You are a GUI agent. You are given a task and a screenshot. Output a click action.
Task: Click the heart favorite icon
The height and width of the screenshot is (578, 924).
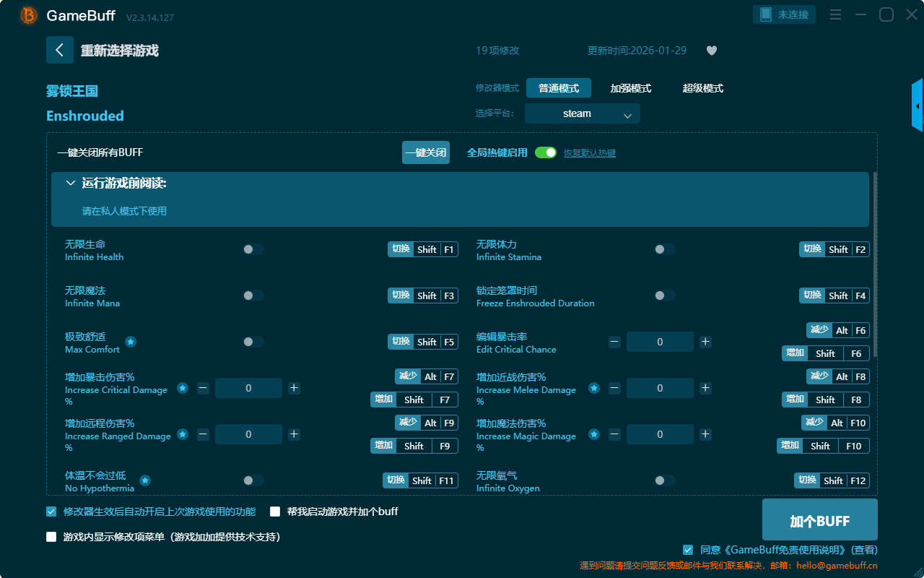pyautogui.click(x=712, y=51)
